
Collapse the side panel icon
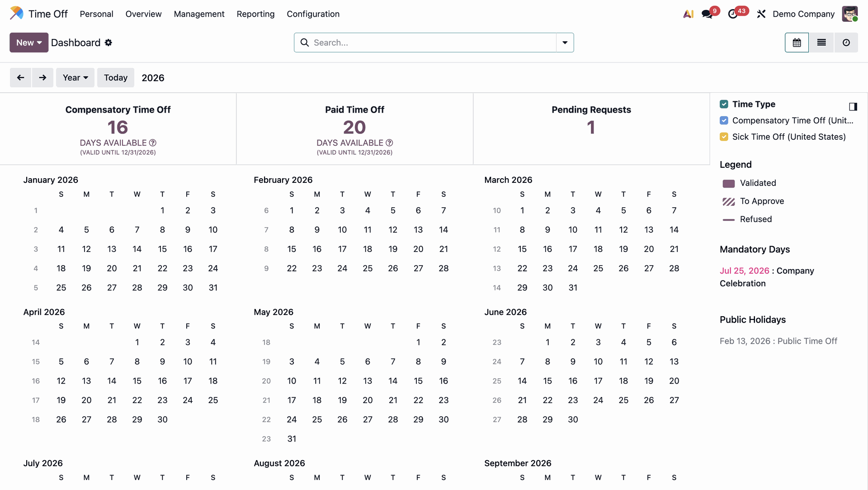tap(853, 107)
